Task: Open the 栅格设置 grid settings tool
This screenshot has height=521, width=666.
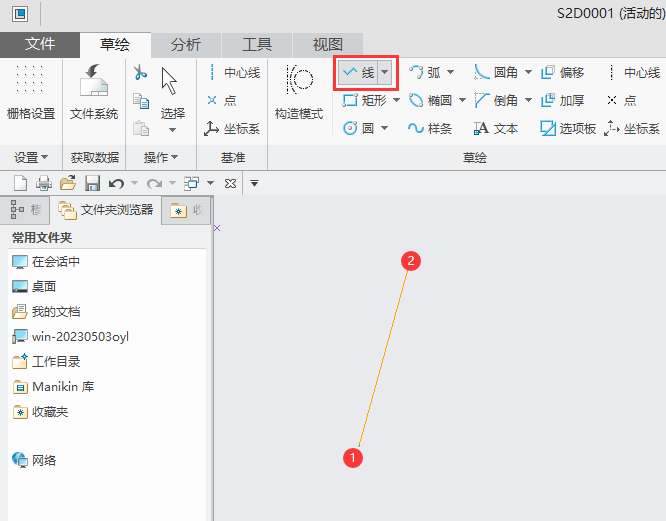Action: click(31, 92)
